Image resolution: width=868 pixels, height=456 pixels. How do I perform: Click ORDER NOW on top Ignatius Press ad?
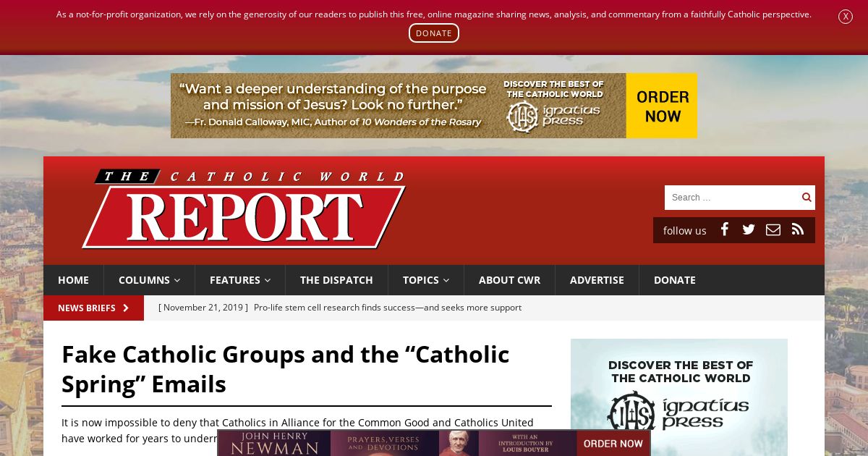click(662, 106)
